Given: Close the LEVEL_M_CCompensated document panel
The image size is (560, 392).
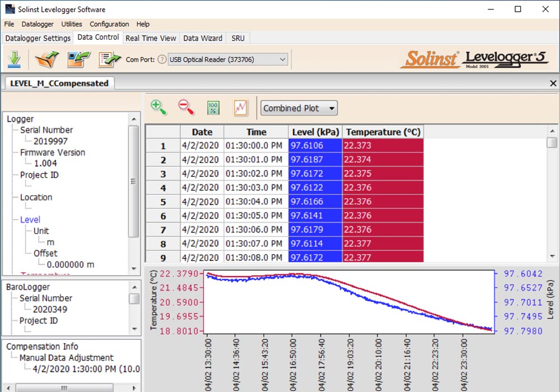Looking at the screenshot, I should 553,83.
